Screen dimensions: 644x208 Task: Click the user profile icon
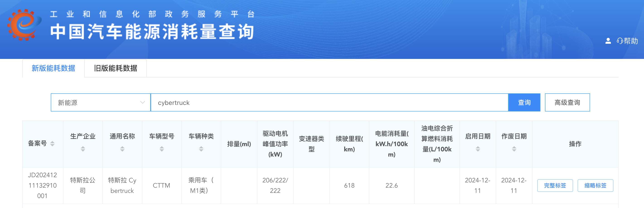pos(608,41)
